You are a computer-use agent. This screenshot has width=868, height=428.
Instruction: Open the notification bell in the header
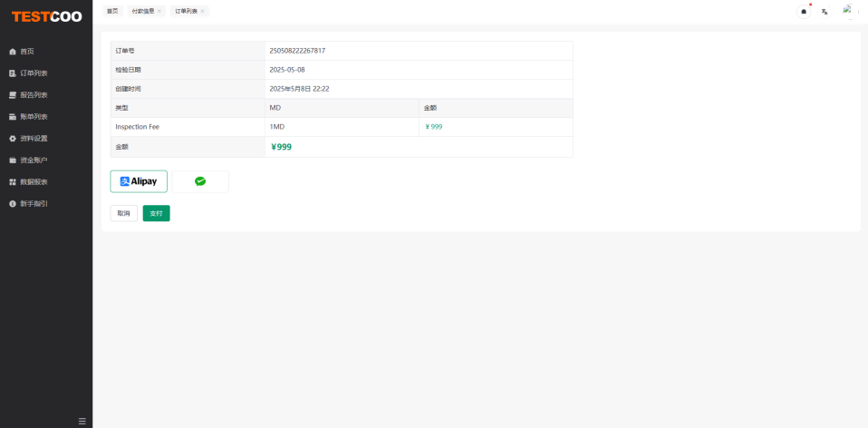pyautogui.click(x=803, y=11)
